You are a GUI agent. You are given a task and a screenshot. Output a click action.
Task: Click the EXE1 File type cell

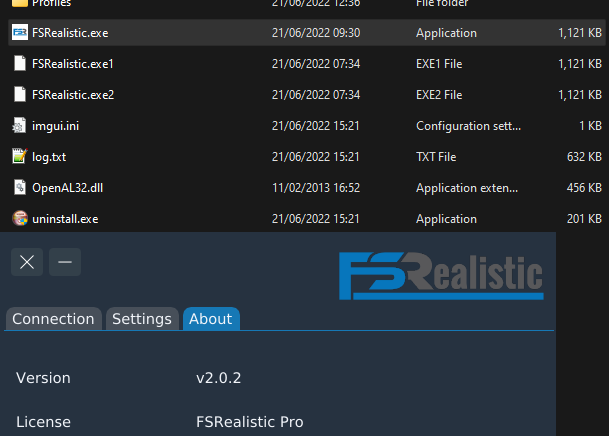point(439,64)
